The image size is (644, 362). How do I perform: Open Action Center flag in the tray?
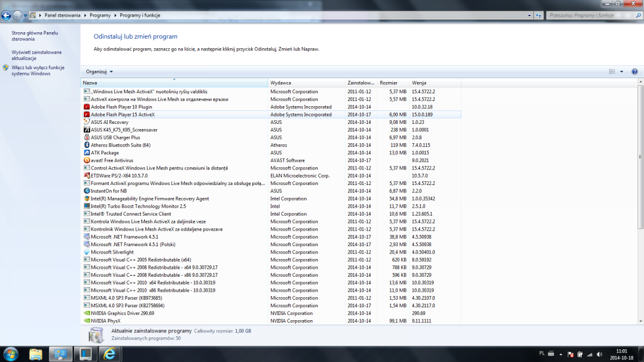572,354
